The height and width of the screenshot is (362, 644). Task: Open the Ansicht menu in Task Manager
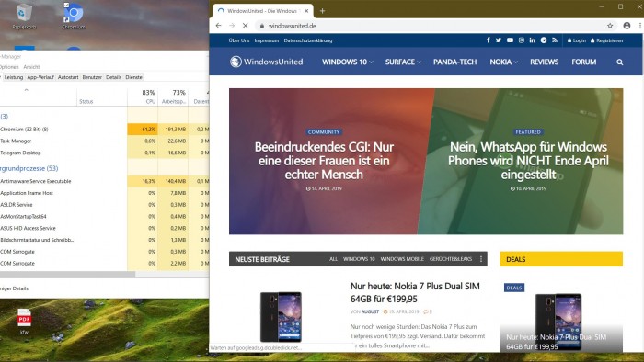pyautogui.click(x=31, y=67)
